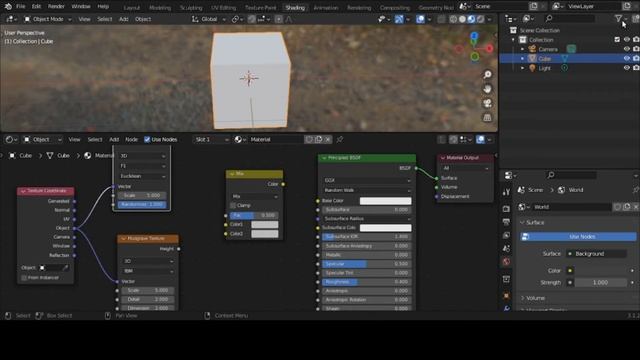Click the Color1 swatch in Mix node
640x360 pixels.
(x=264, y=224)
